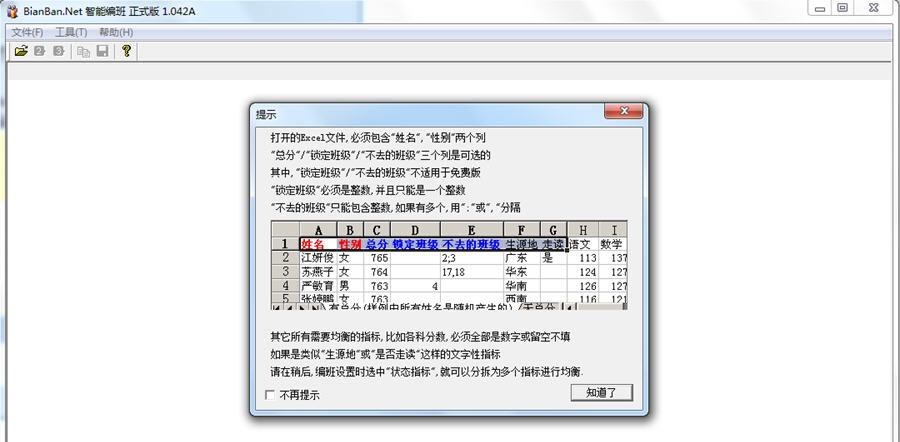
Task: Click the 性别 header cell
Action: (x=350, y=244)
